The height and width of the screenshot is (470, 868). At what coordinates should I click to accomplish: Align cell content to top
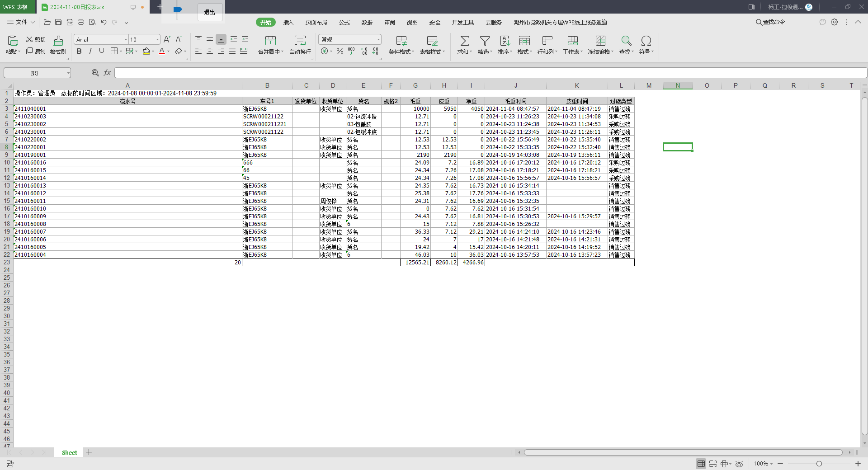tap(198, 40)
